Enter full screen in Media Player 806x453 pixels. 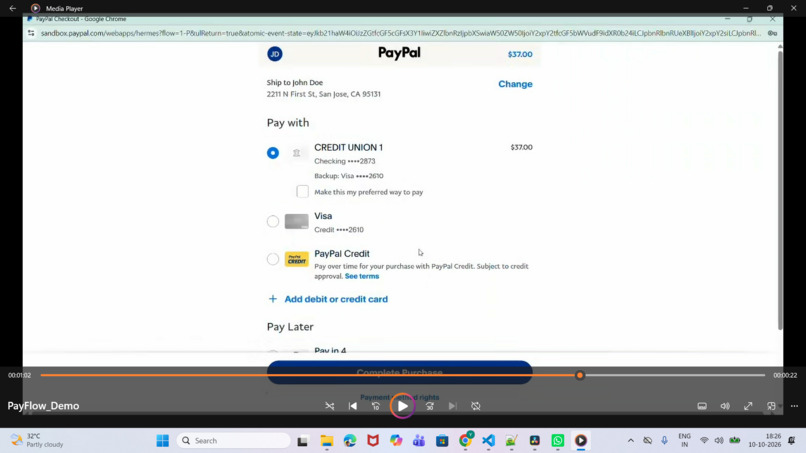click(748, 406)
